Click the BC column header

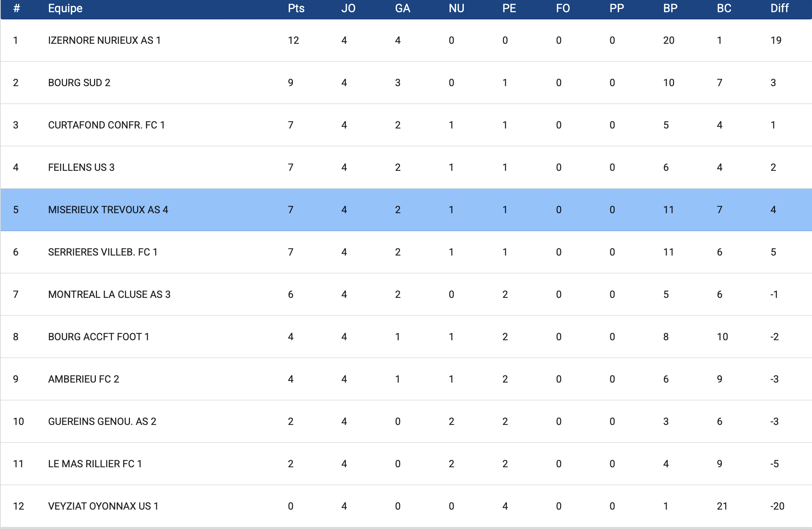[x=724, y=8]
